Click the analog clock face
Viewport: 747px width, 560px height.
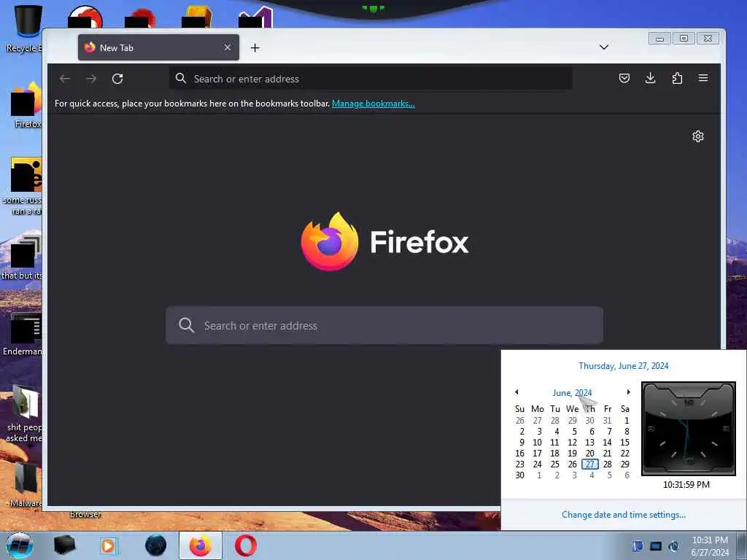[x=689, y=428]
